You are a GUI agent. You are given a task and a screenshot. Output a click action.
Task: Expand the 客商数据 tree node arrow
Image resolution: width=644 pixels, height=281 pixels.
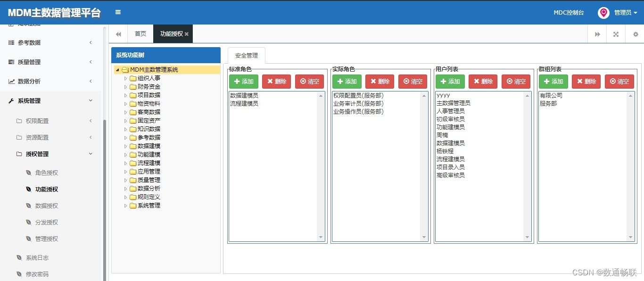coord(126,112)
